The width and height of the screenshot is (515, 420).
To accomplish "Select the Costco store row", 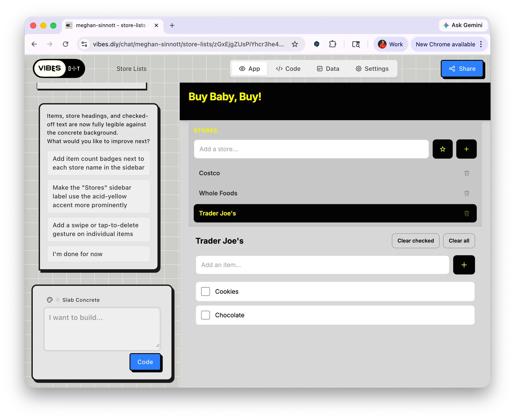I will coord(335,173).
